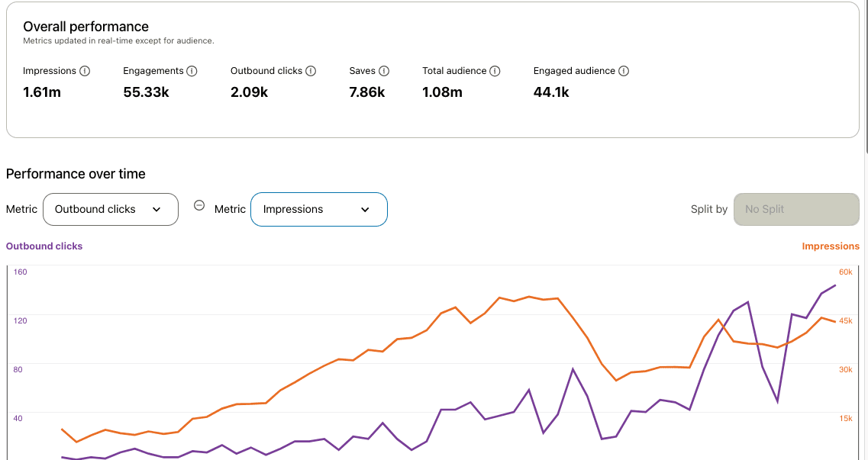868x460 pixels.
Task: Click the chevron inside the Outbound clicks selector
Action: [x=158, y=208]
